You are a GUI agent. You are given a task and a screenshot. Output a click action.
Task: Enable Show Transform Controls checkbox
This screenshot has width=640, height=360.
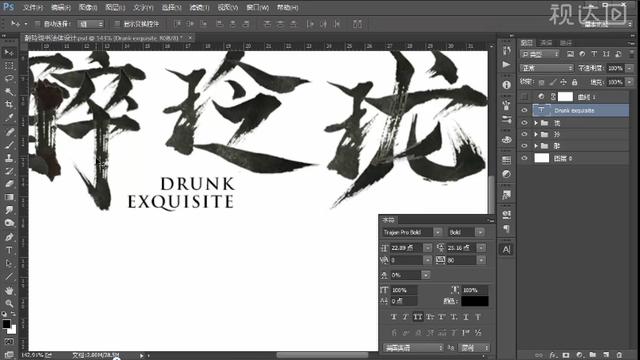[117, 24]
